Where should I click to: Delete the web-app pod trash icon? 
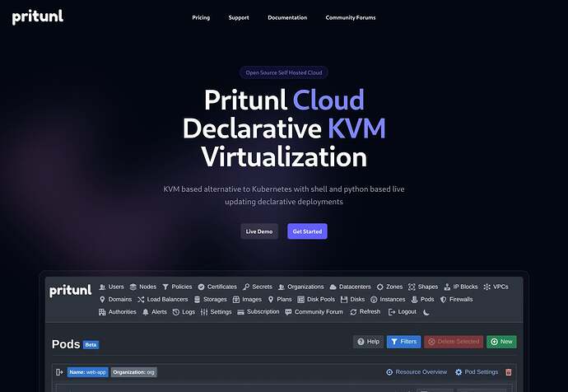pos(509,372)
